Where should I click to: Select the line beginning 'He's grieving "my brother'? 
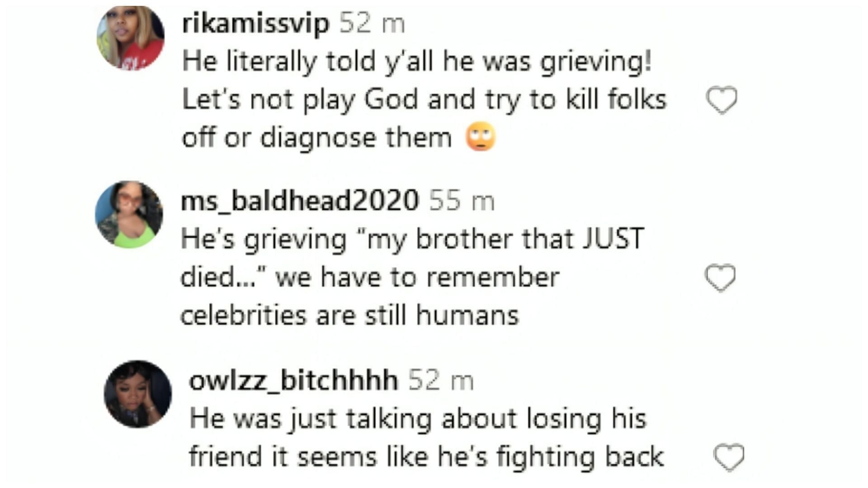412,239
